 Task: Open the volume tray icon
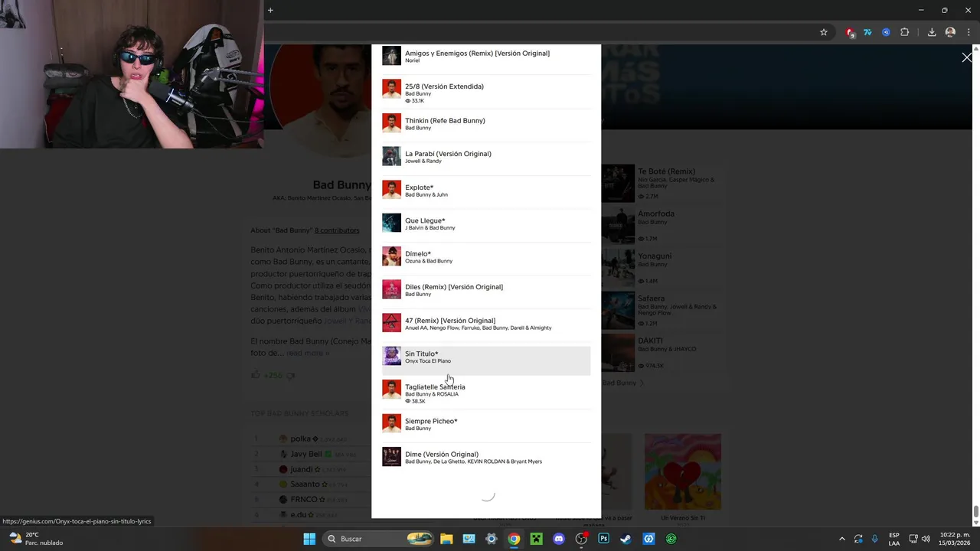tap(926, 539)
